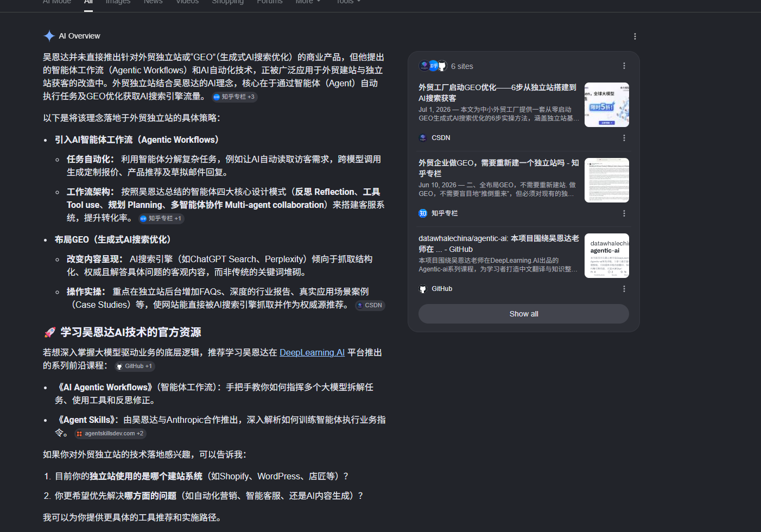The height and width of the screenshot is (532, 761).
Task: Click the bullet heading 引入AI智能体工作流（Agentic Workflows）
Action: tap(139, 140)
